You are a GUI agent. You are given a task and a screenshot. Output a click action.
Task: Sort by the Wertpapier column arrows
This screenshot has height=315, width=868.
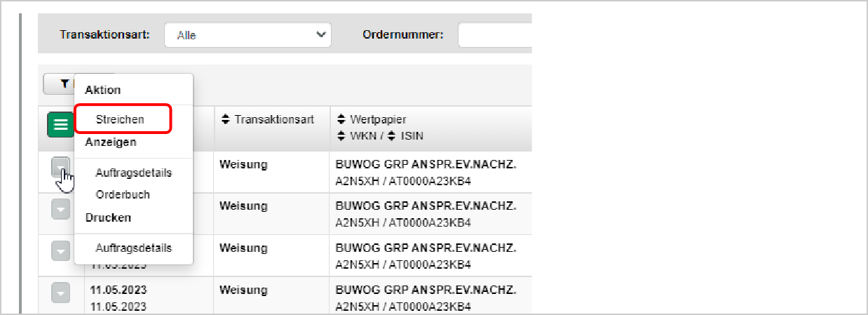point(341,120)
